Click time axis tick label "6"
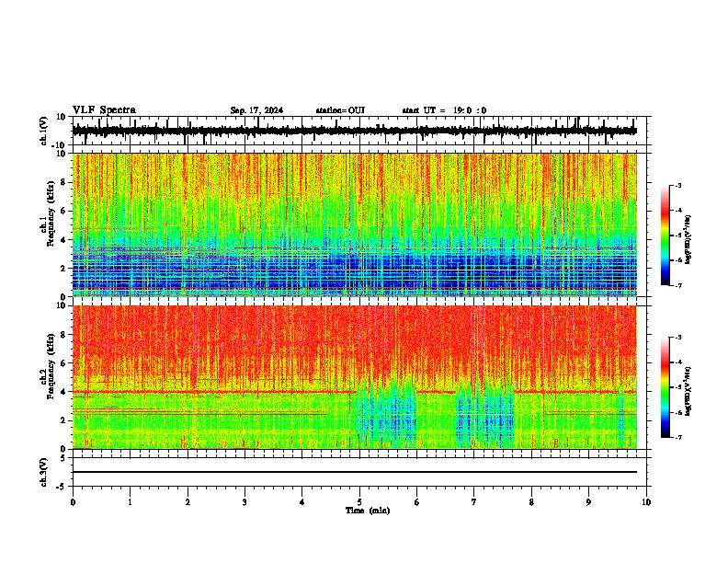Viewport: 728px width, 563px height. (x=417, y=502)
